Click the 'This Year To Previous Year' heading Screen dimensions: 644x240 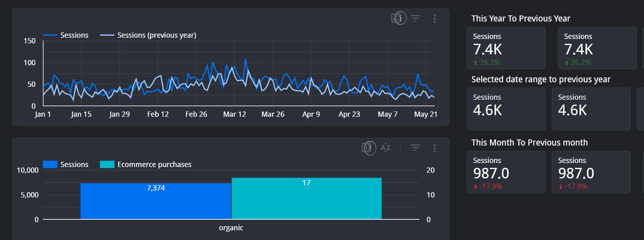pos(521,19)
